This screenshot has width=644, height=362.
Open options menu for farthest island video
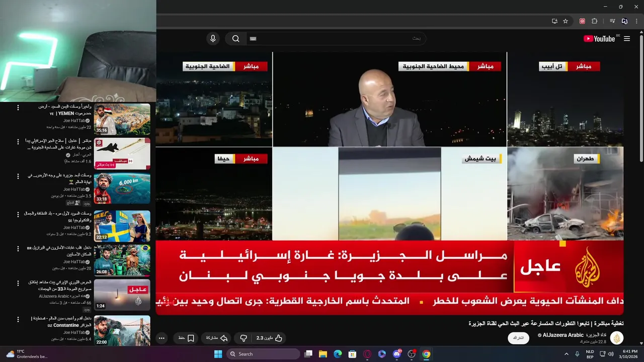pos(18,177)
